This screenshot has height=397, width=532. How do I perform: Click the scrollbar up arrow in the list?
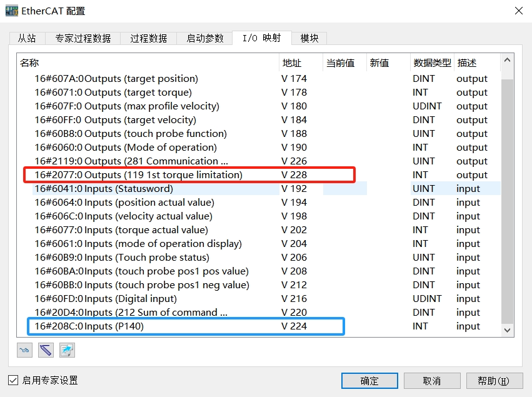(507, 61)
